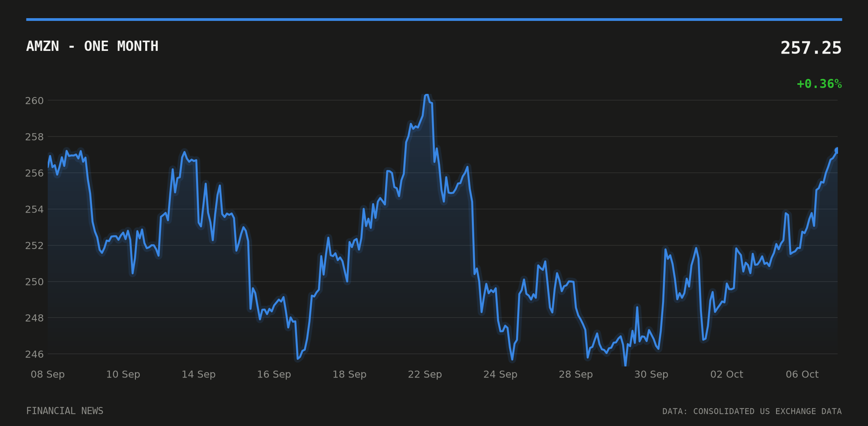The height and width of the screenshot is (426, 868).
Task: Click the DATA: CONSOLIDATED US EXCHANGE DATA footer
Action: coord(752,411)
